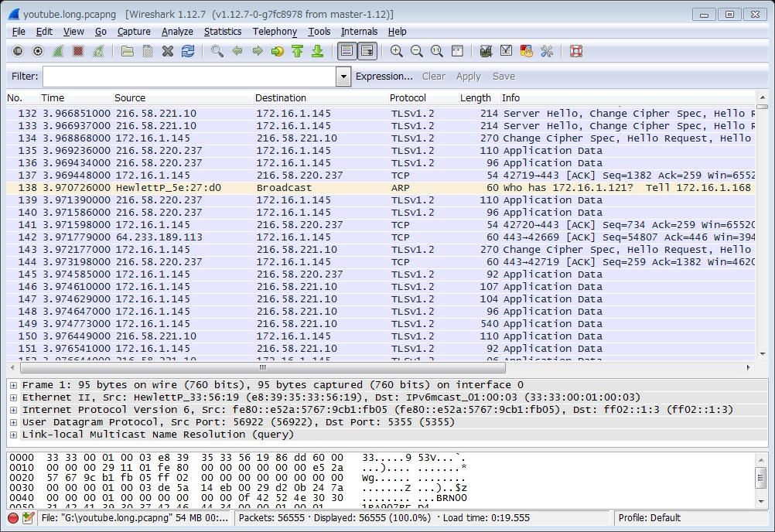Reload the capture file
The height and width of the screenshot is (532, 775).
[188, 51]
